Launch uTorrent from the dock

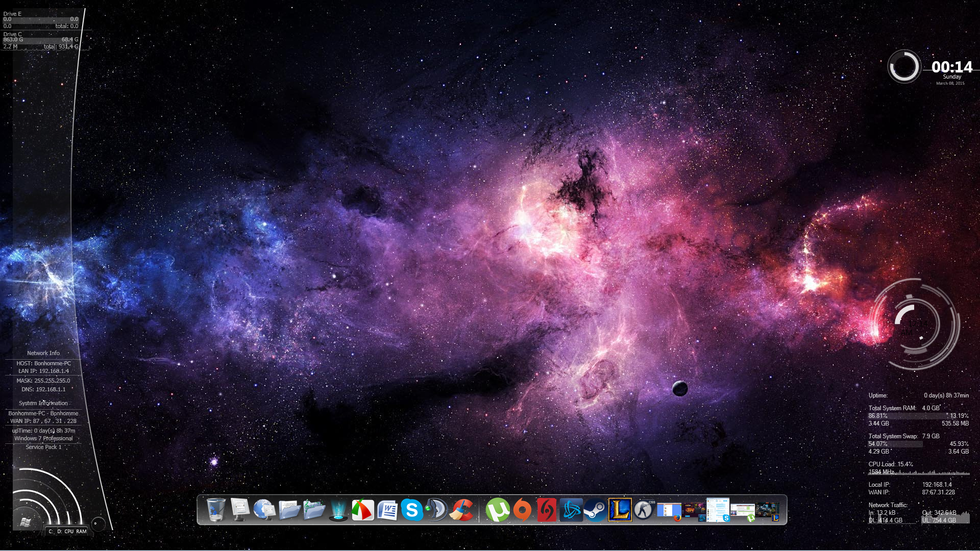497,510
